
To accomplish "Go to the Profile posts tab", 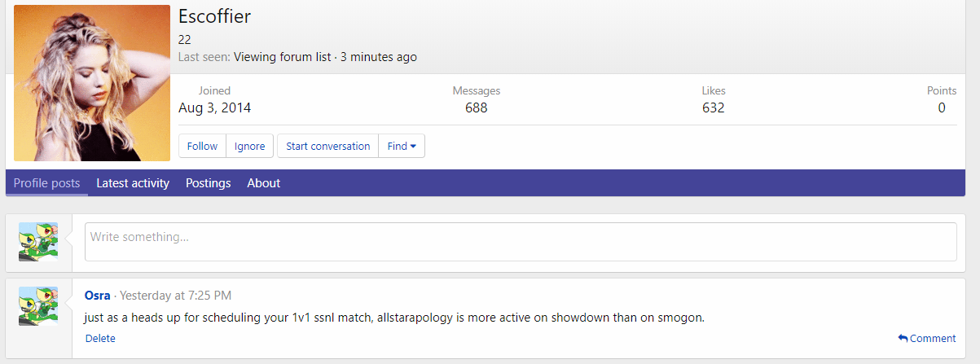I will click(x=46, y=183).
